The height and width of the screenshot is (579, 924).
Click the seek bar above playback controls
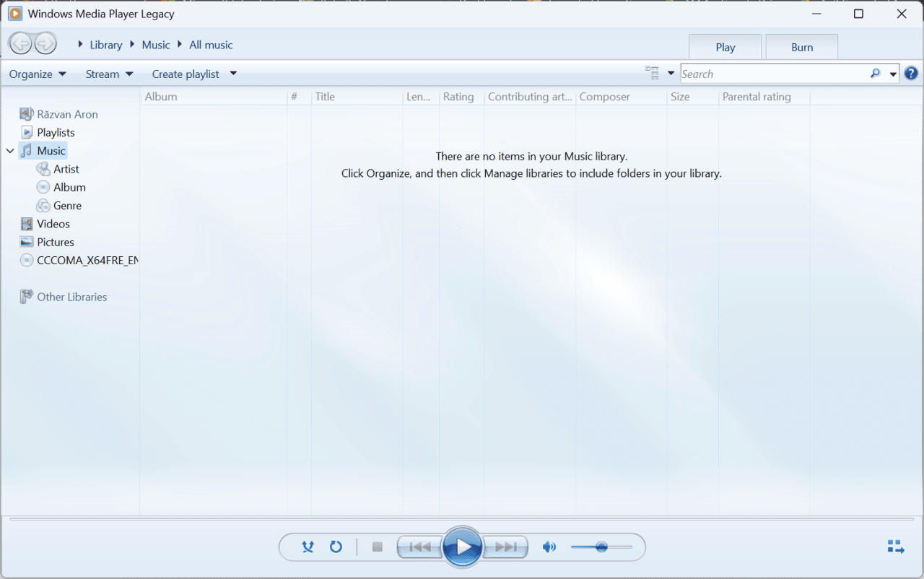pyautogui.click(x=462, y=519)
